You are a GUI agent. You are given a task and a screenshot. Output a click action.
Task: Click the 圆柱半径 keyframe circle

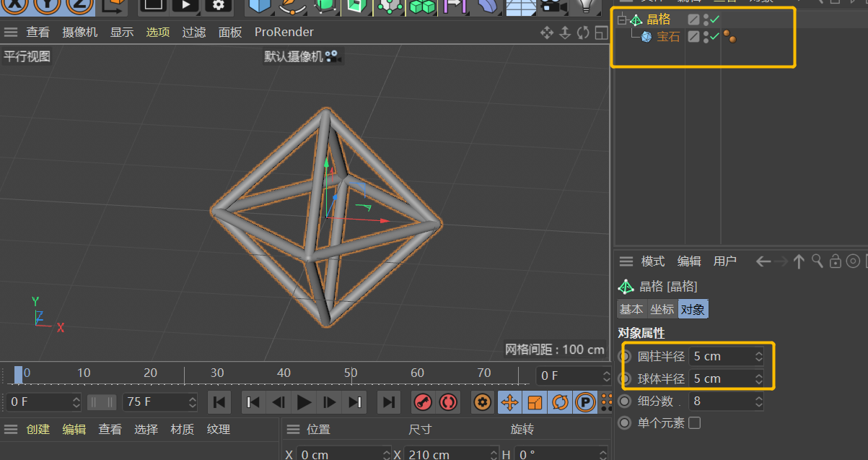point(625,356)
